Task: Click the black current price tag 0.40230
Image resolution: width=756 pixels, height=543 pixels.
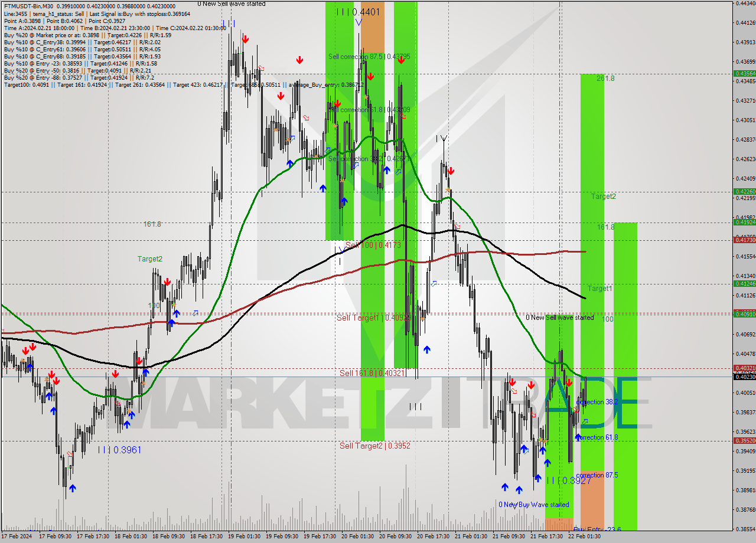Action: tap(744, 377)
